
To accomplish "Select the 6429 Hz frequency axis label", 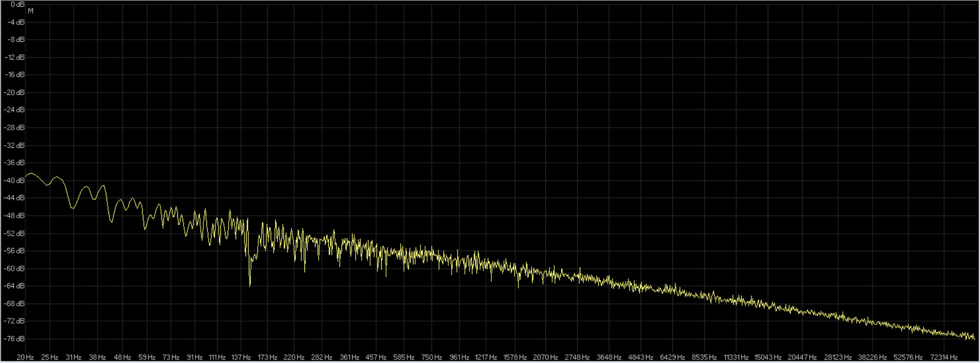I will click(672, 357).
